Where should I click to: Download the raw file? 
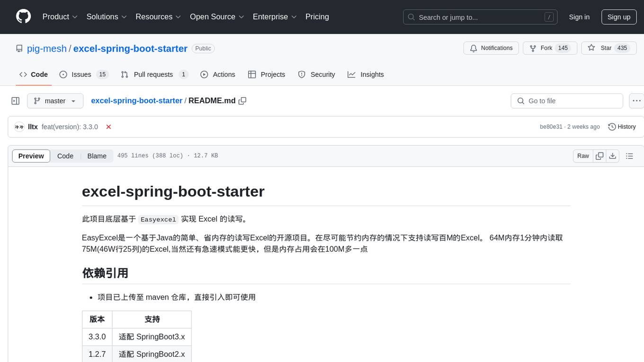[612, 156]
